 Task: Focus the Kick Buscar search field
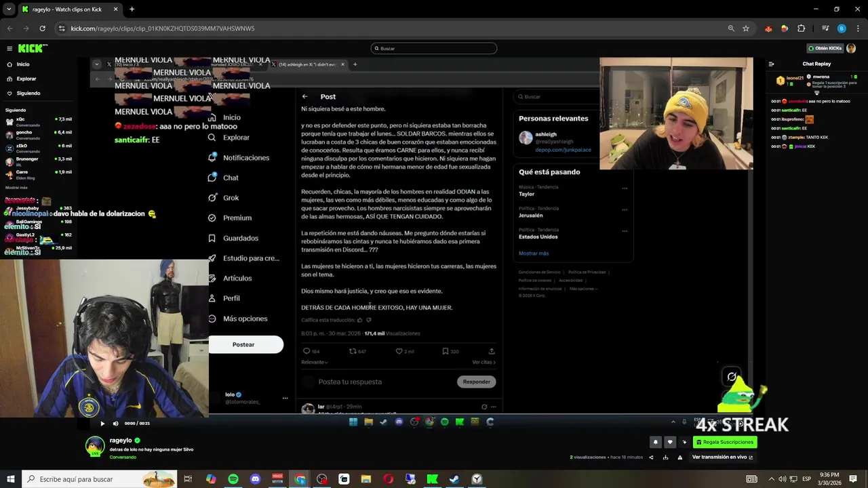coord(434,48)
